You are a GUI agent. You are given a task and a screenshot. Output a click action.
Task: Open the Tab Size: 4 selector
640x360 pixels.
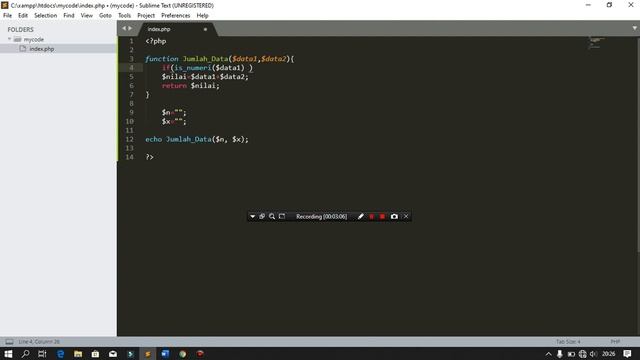pos(568,342)
